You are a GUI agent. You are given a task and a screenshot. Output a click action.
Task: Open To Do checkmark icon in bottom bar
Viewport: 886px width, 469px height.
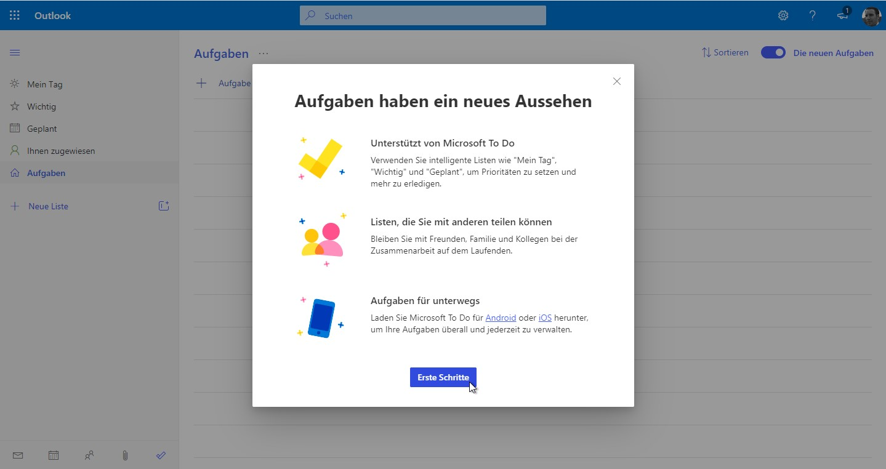click(161, 455)
